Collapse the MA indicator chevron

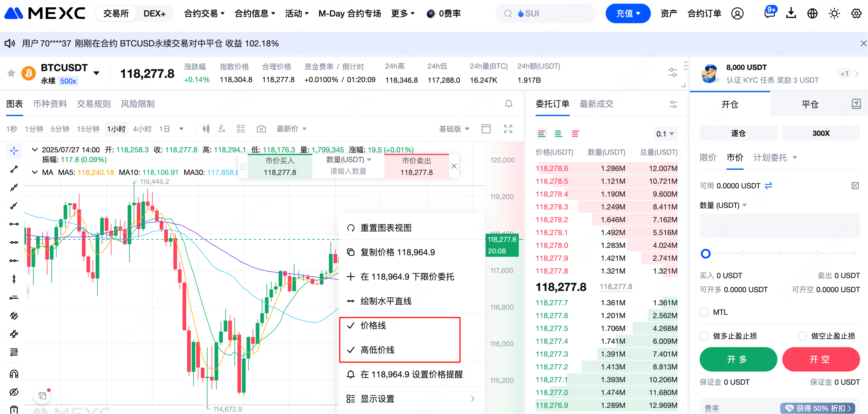click(x=34, y=172)
